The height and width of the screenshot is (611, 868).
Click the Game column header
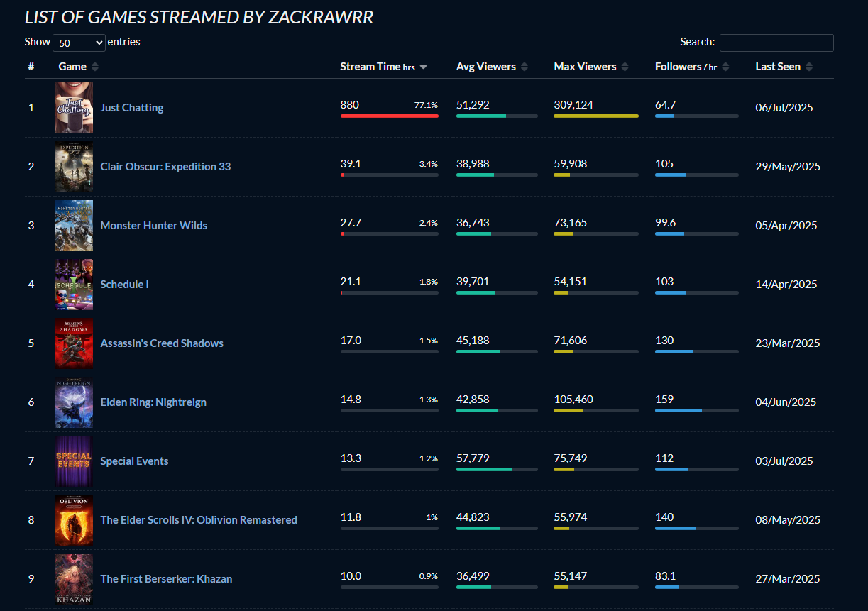click(72, 67)
